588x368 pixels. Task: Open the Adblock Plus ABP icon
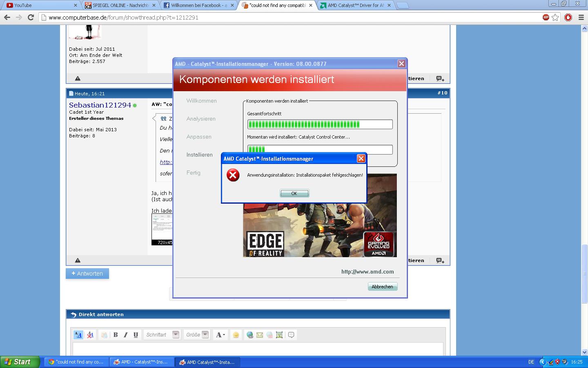[x=546, y=17]
